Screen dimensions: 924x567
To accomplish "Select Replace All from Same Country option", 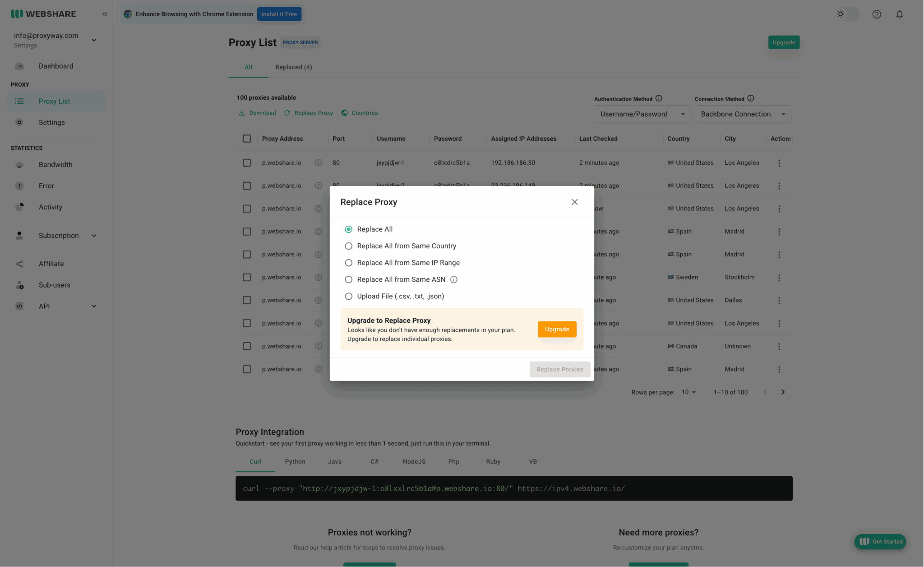I will [x=348, y=246].
